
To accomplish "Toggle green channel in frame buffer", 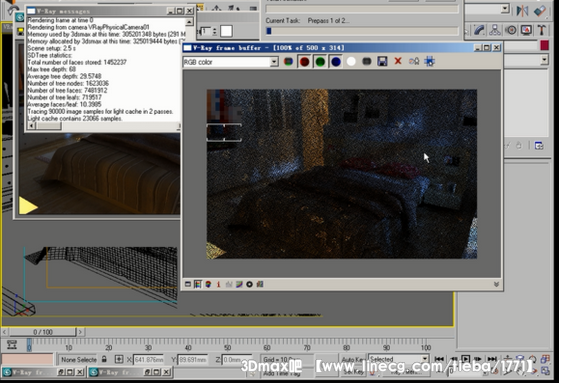I will pos(320,62).
